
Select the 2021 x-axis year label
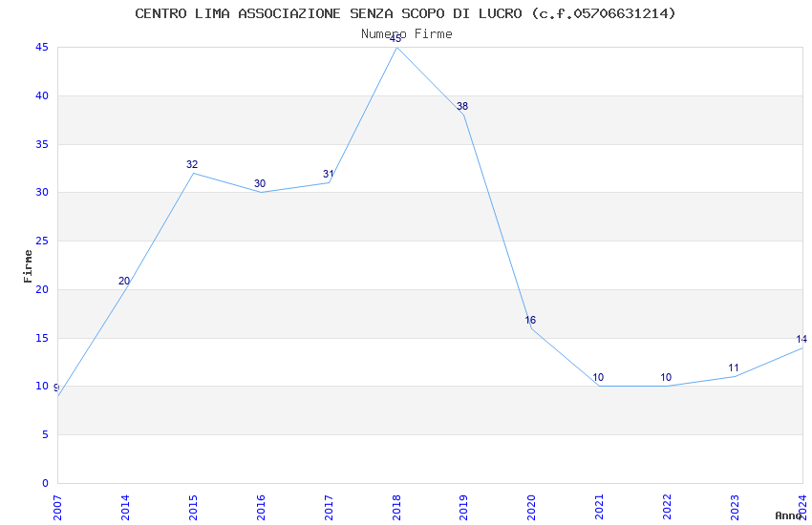[x=599, y=508]
